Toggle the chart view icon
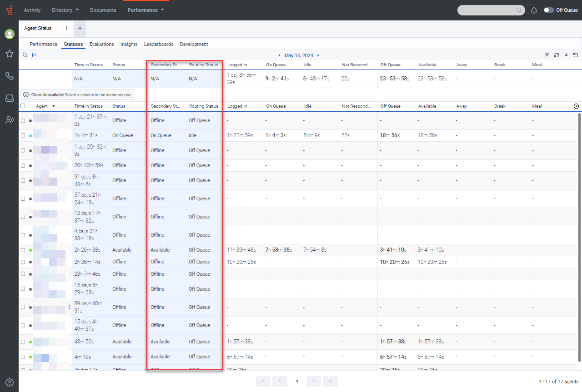 pos(35,55)
